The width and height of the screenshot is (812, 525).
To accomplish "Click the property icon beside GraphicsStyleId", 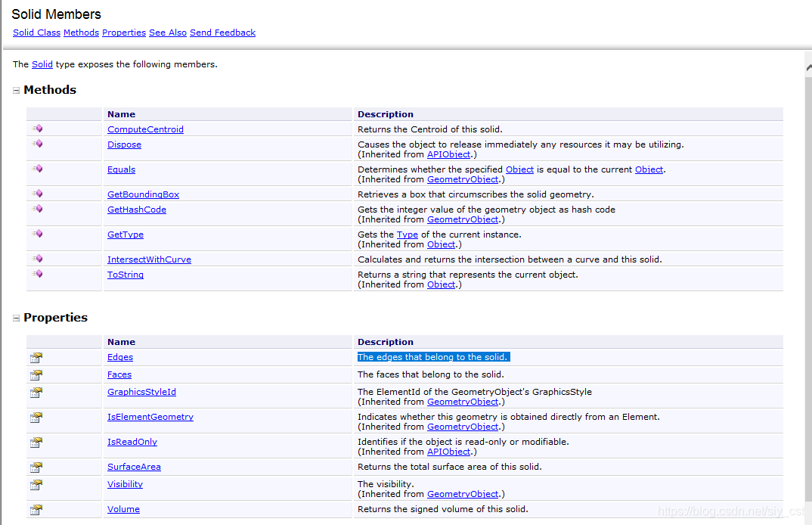I will 36,393.
